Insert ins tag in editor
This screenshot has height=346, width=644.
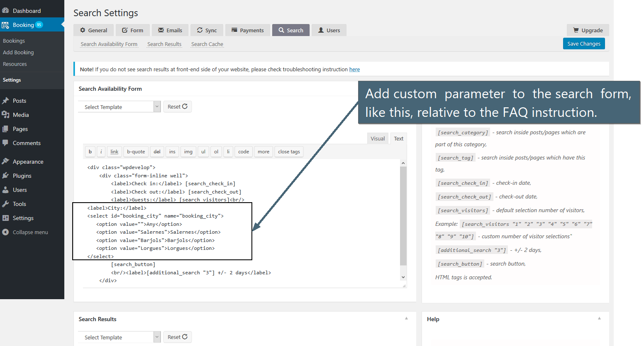(172, 152)
